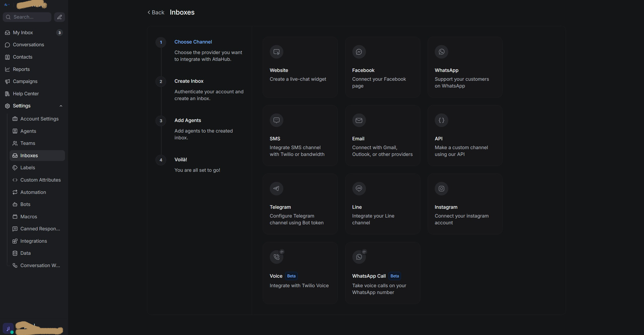
Task: Click the Contacts icon in sidebar
Action: tap(8, 57)
